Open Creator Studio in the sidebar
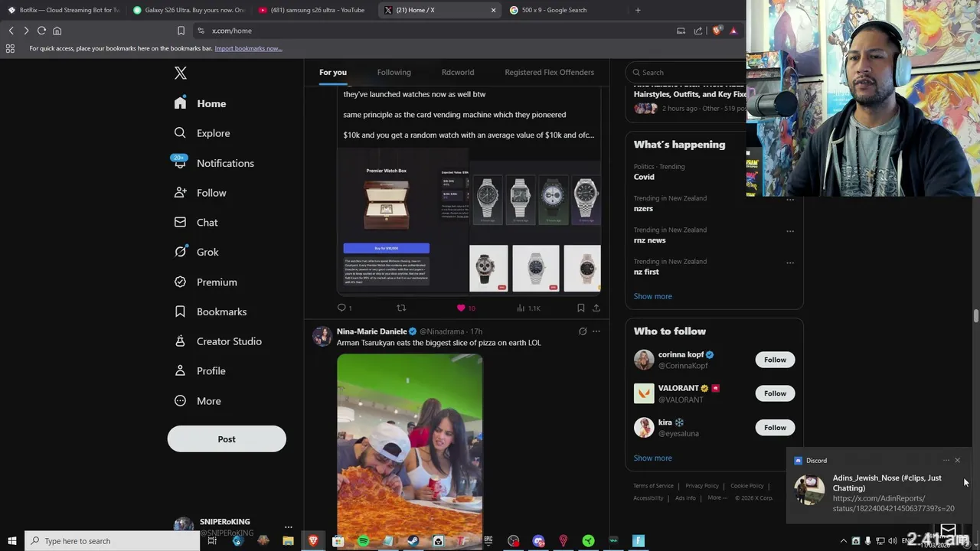980x551 pixels. point(217,341)
